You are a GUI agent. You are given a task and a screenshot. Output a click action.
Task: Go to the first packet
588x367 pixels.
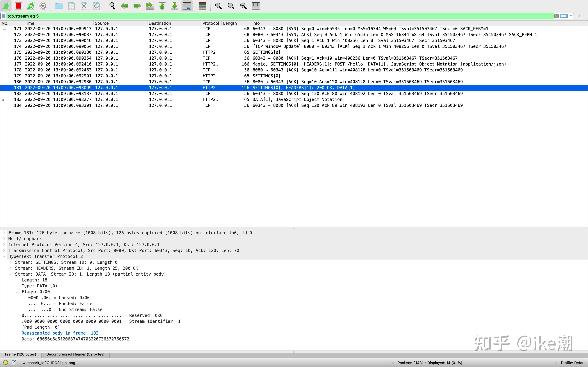(x=162, y=6)
